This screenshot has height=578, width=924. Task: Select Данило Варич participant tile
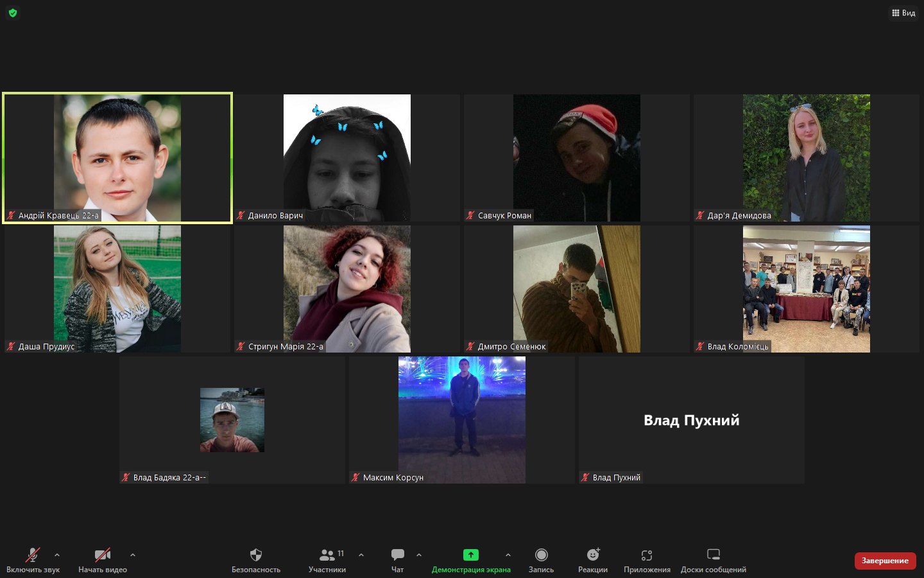347,158
